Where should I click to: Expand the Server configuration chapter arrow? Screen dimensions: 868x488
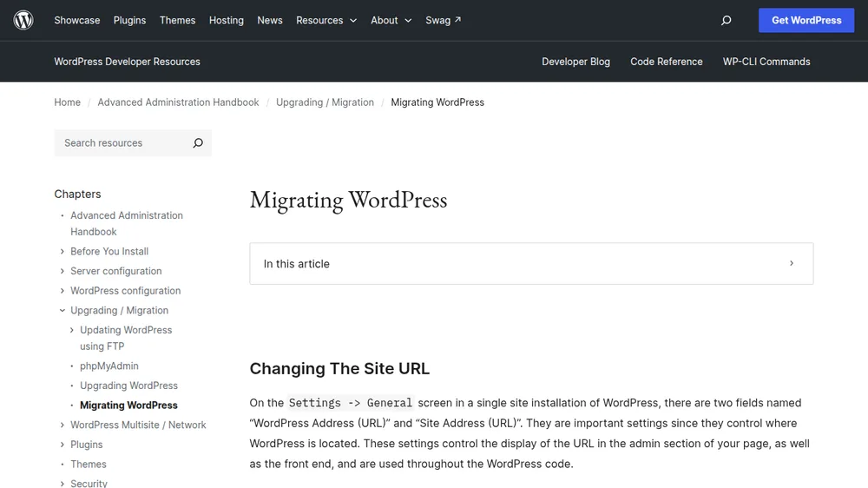pos(62,271)
